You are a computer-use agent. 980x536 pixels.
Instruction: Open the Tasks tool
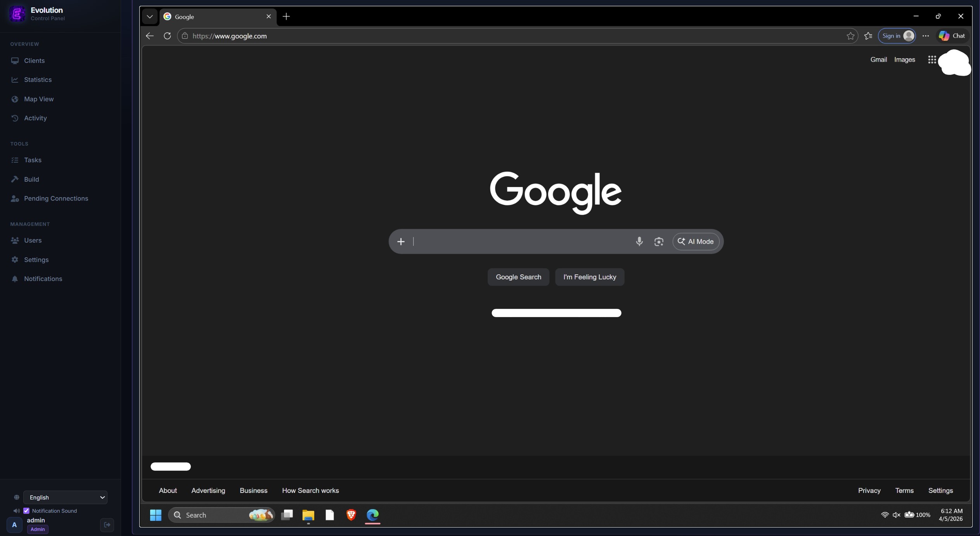click(x=33, y=160)
